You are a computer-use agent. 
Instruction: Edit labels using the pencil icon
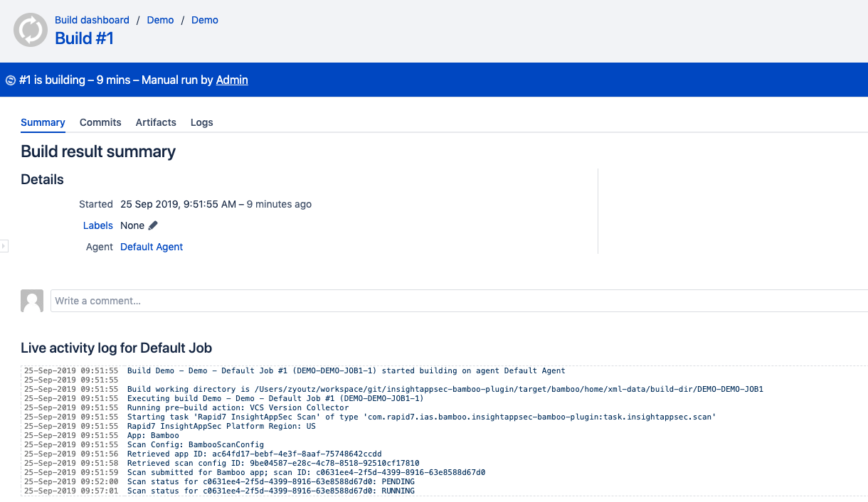point(153,225)
